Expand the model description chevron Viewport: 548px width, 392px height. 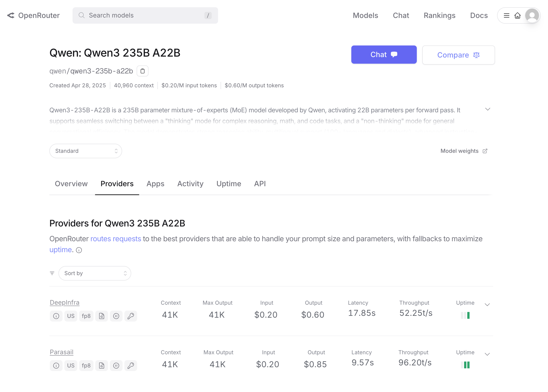tap(488, 109)
